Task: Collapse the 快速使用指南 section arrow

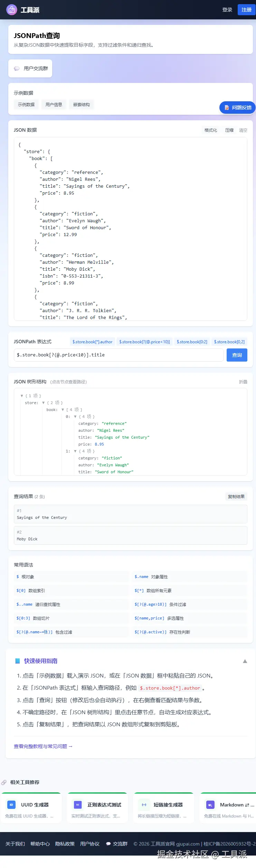Action: point(245,661)
